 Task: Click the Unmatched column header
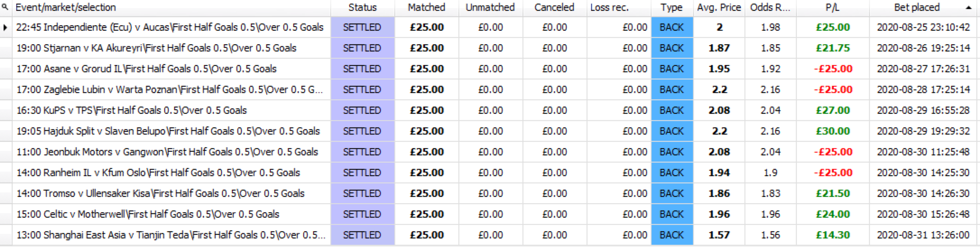tap(490, 8)
